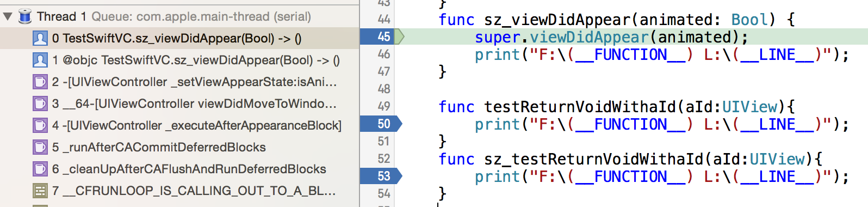Click the green instruction pointer arrow

[x=400, y=36]
